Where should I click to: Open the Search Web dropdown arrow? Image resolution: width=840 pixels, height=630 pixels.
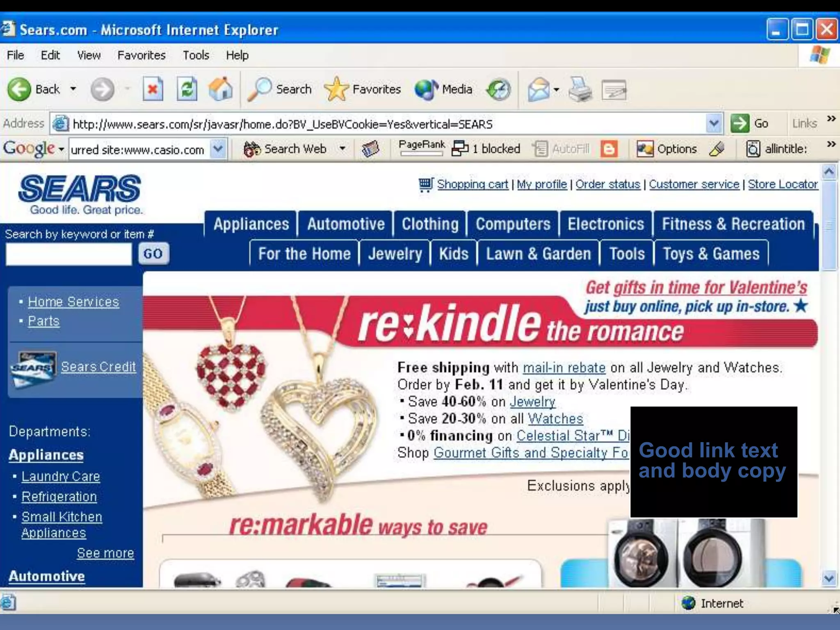tap(342, 148)
